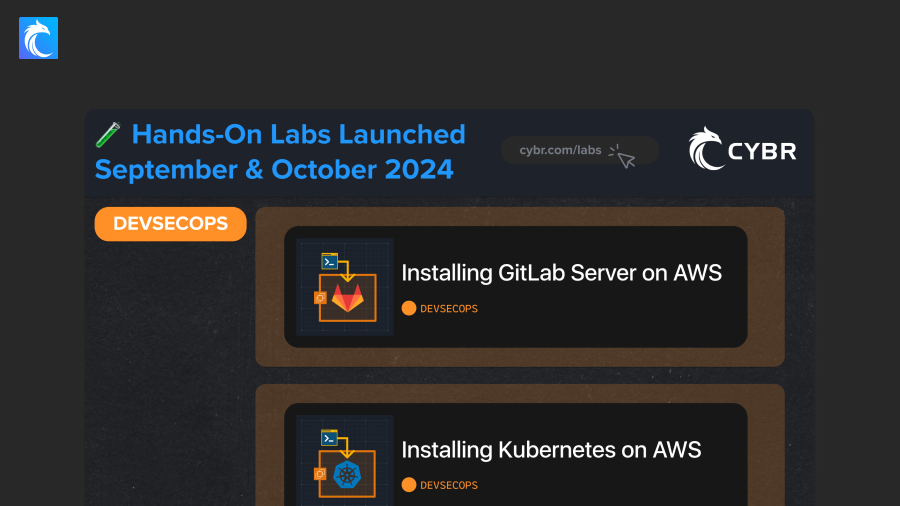Image resolution: width=900 pixels, height=506 pixels.
Task: Open Installing GitLab Server on AWS title
Action: [x=561, y=273]
